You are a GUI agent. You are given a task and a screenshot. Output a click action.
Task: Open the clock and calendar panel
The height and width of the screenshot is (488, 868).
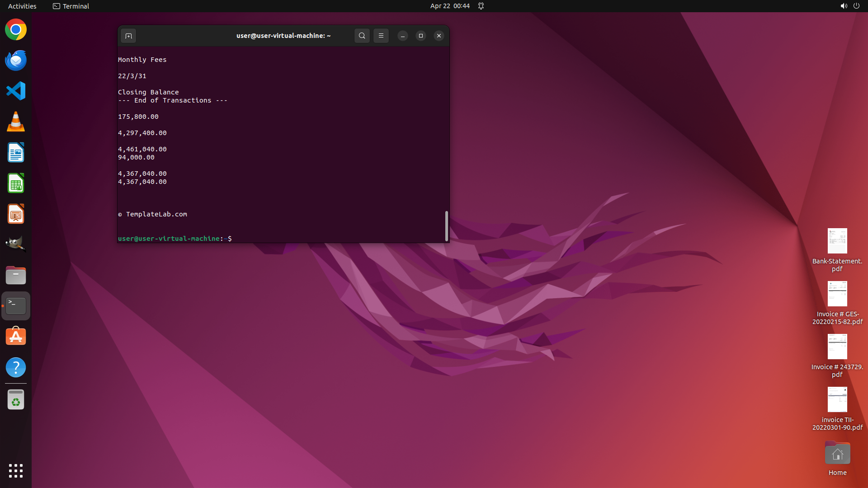(449, 6)
